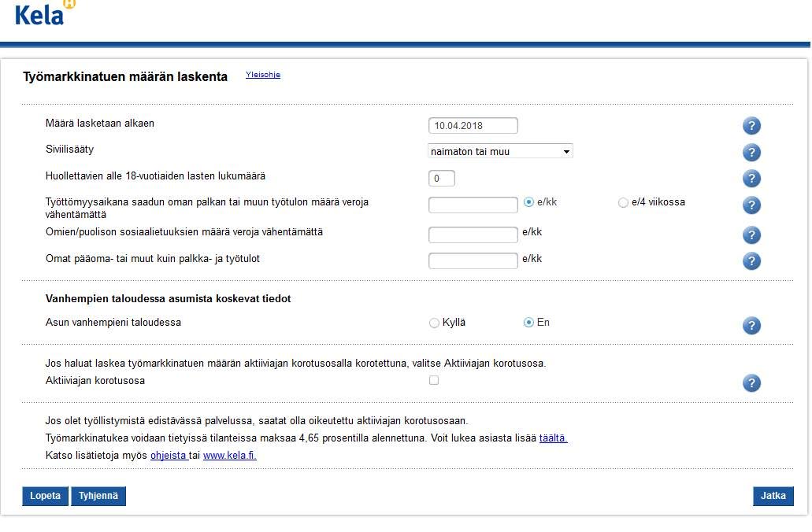Open help for Omat pääoma- tai muut tulot

pos(751,260)
